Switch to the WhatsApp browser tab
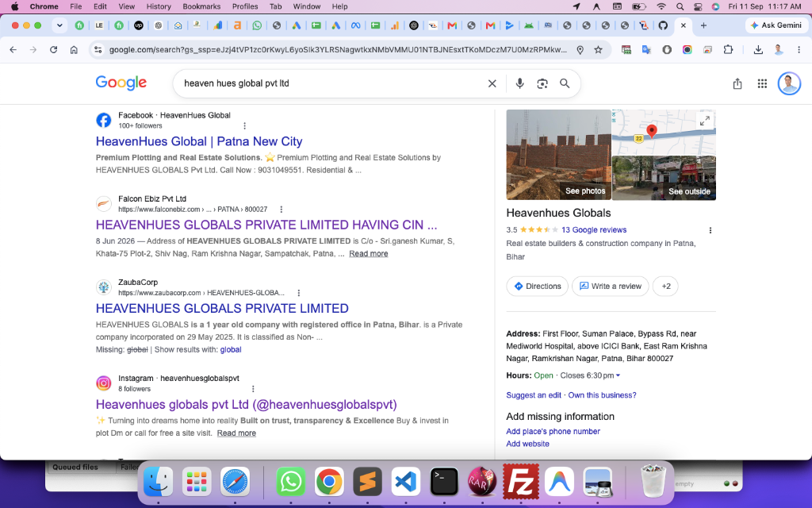The width and height of the screenshot is (812, 508). coord(257,25)
